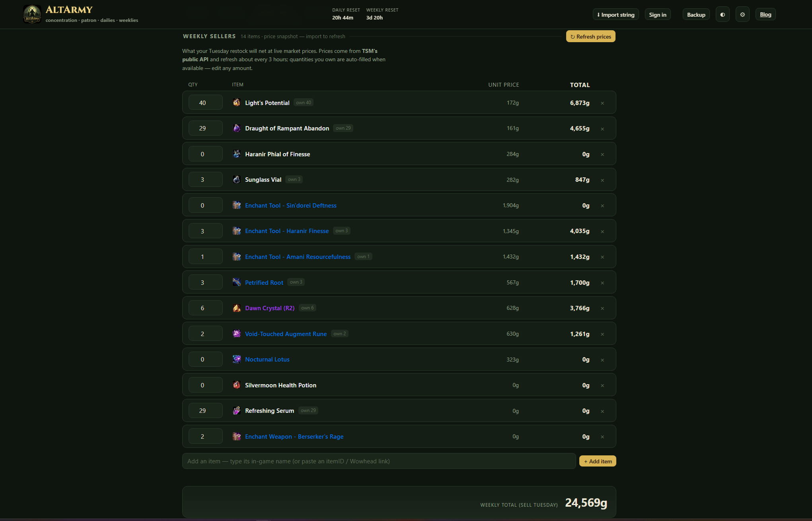Click the Sunglass Vial item icon
The height and width of the screenshot is (521, 812).
coord(237,179)
